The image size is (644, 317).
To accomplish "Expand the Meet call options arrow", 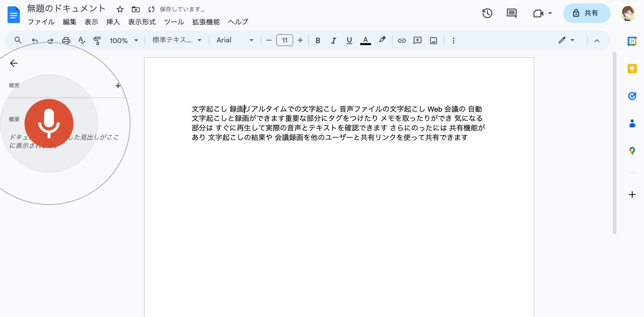I will 550,13.
